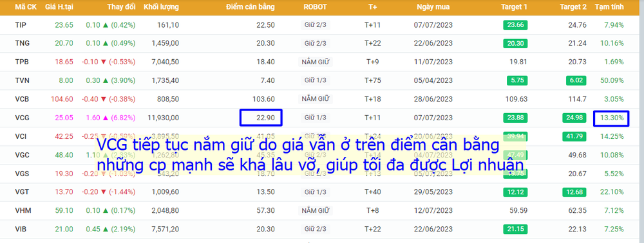Open the VCI stock ticker
Screen dimensions: 644x243
tap(21, 136)
